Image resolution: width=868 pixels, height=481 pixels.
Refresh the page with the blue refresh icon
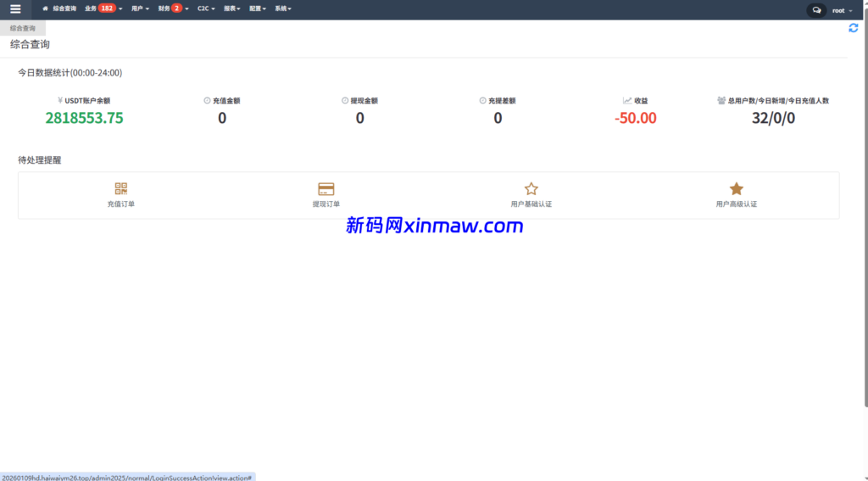pos(853,28)
